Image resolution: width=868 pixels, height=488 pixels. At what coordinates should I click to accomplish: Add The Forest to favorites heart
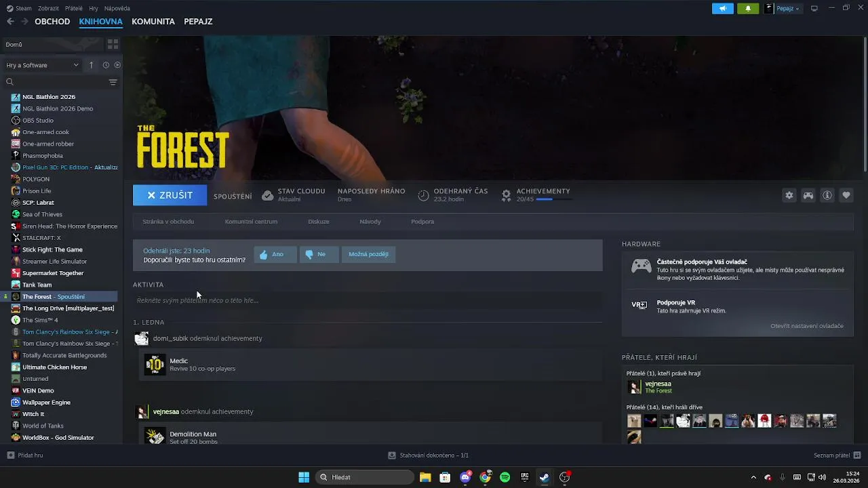pyautogui.click(x=846, y=195)
